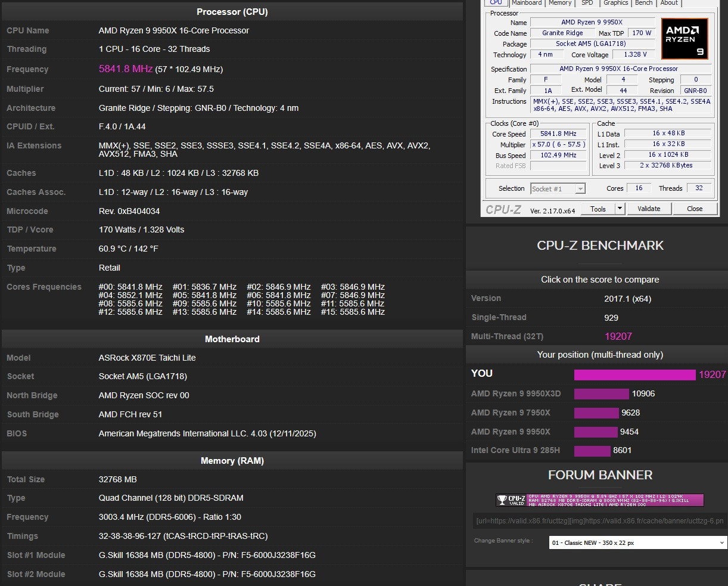The width and height of the screenshot is (728, 586).
Task: Click the CPU-Z logo text in window footer
Action: click(503, 209)
